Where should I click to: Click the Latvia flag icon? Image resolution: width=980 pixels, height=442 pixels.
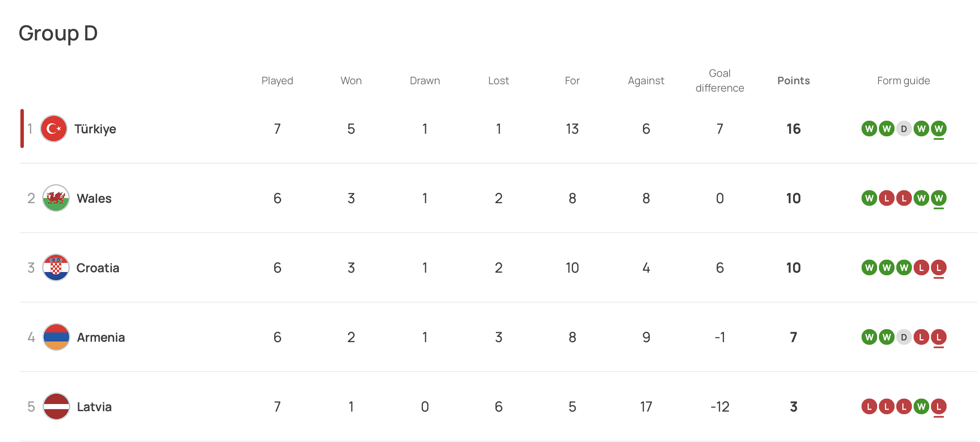[x=56, y=406]
